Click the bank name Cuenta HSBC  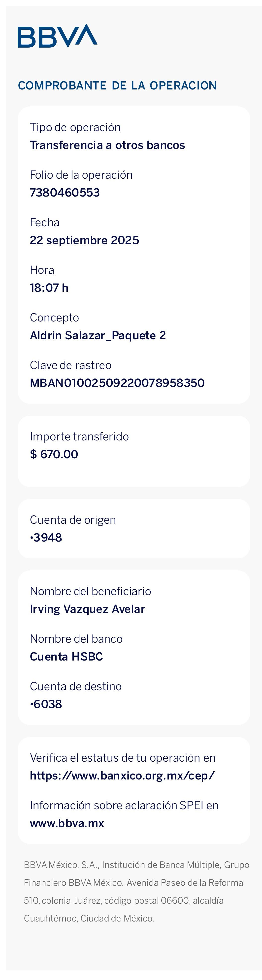(66, 656)
